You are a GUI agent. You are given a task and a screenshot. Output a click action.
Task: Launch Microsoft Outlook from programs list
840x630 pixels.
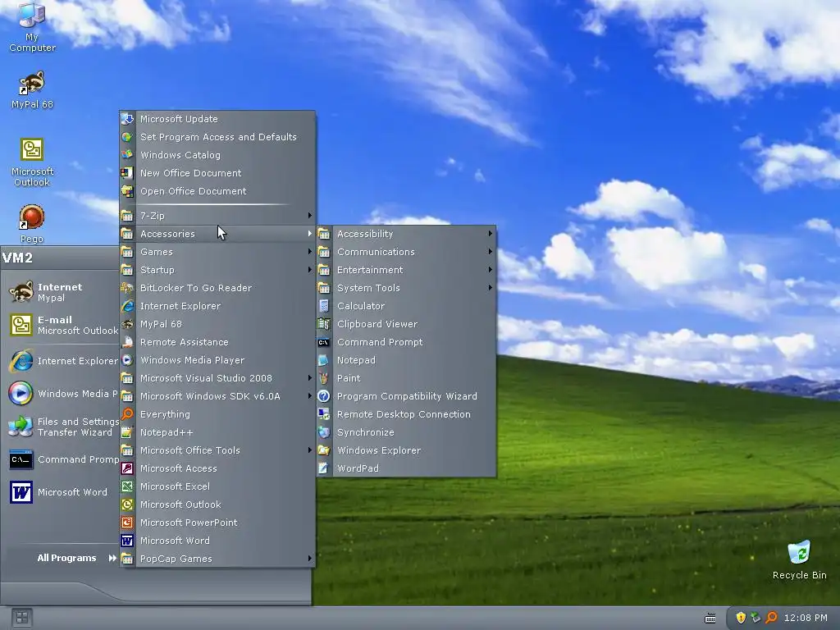tap(217, 504)
